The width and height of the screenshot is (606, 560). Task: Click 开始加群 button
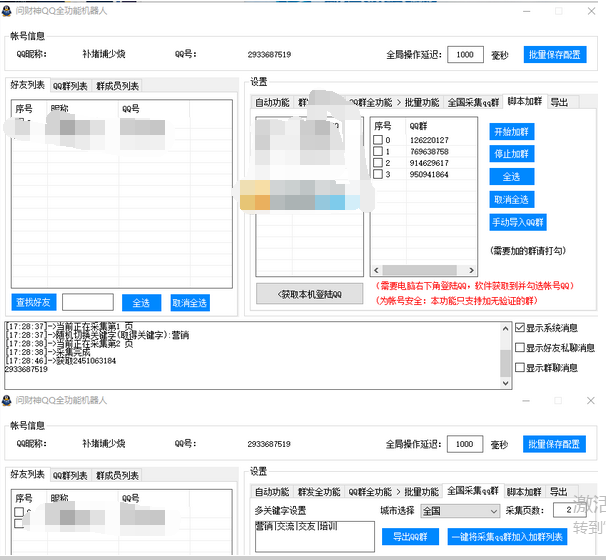point(511,132)
